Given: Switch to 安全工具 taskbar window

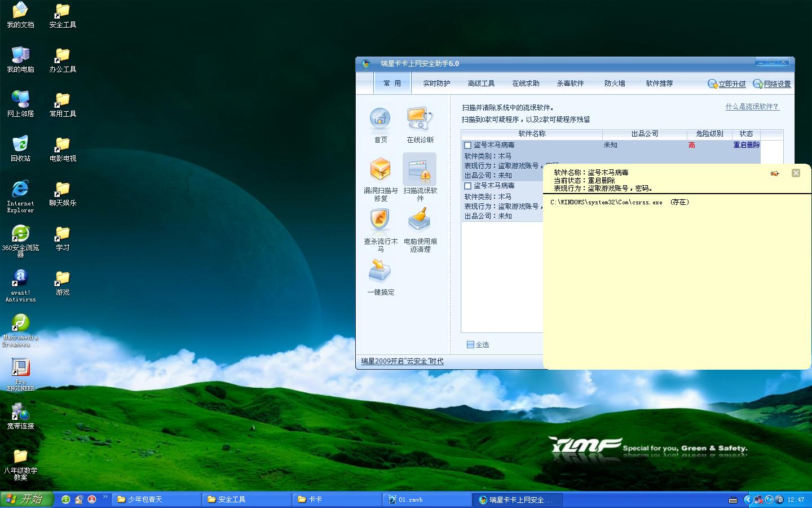Looking at the screenshot, I should (x=248, y=500).
